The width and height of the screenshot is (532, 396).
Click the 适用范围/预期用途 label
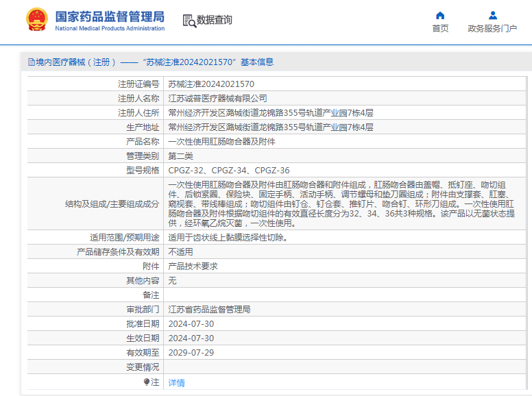(125, 238)
